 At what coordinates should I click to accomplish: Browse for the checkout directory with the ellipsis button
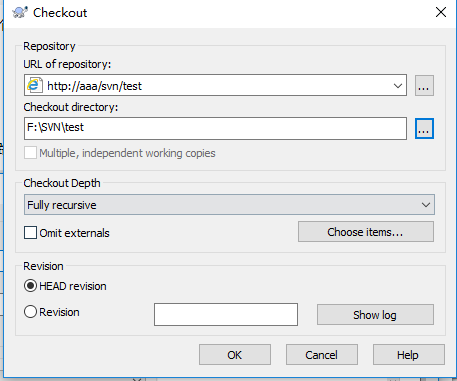pos(424,128)
